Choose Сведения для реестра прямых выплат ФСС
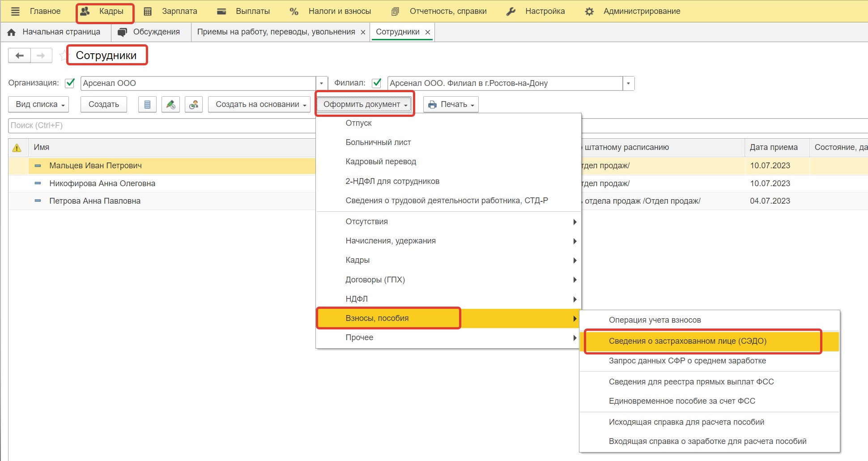Image resolution: width=868 pixels, height=461 pixels. (x=710, y=382)
